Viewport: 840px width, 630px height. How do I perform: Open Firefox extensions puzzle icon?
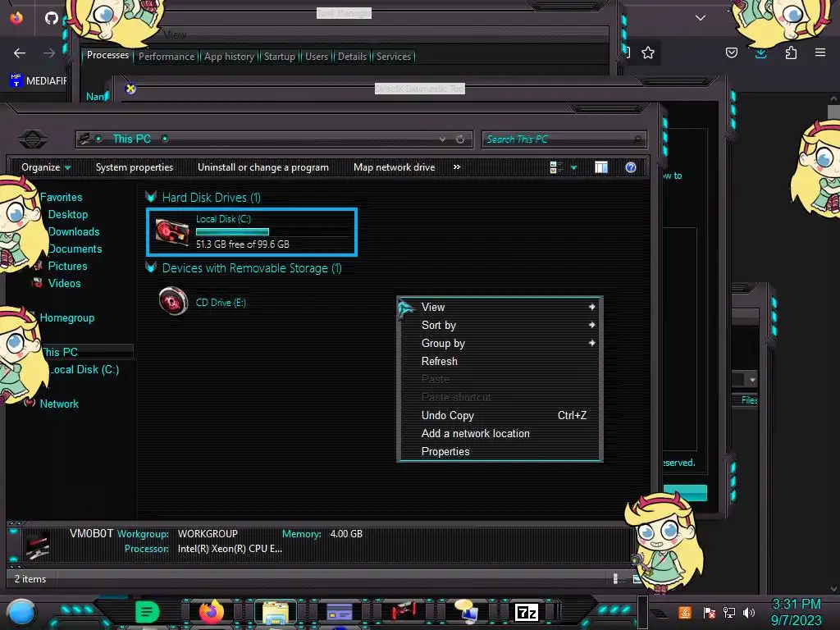pyautogui.click(x=791, y=52)
